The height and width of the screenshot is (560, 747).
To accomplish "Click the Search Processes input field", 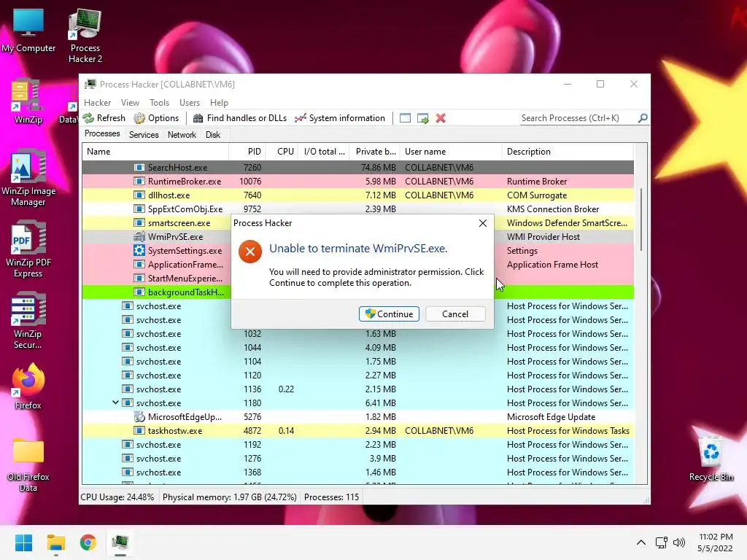I will pos(578,118).
